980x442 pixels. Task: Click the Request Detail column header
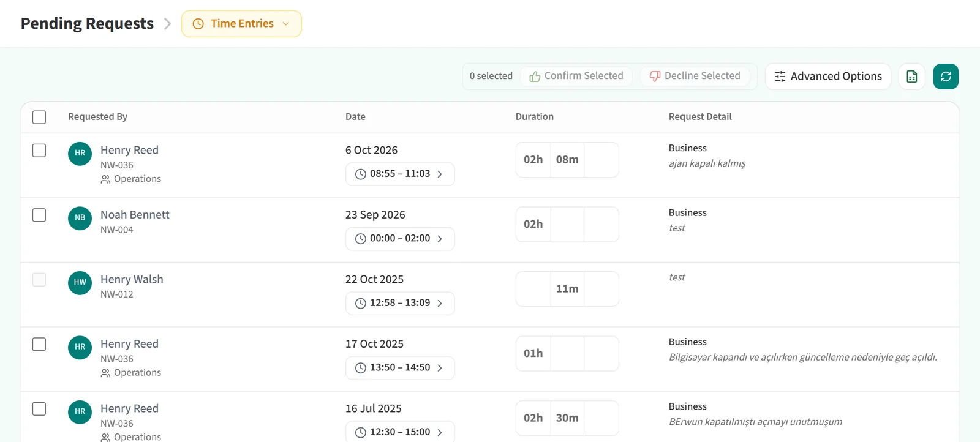tap(700, 117)
